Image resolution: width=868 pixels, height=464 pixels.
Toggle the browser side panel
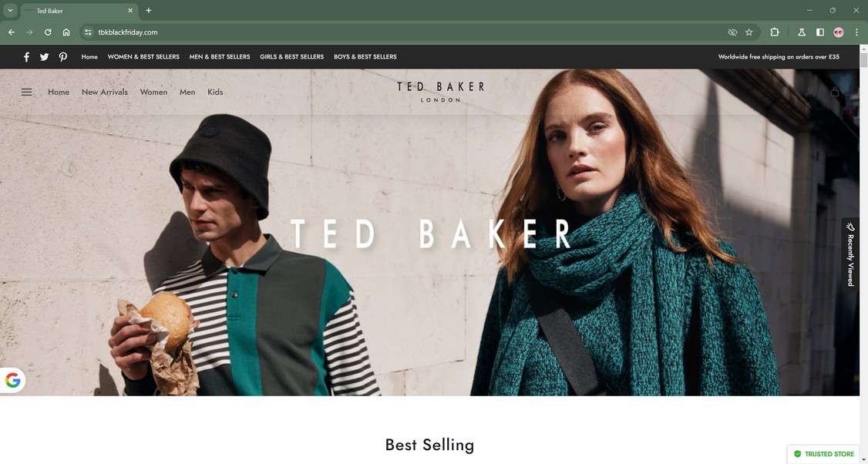point(820,32)
